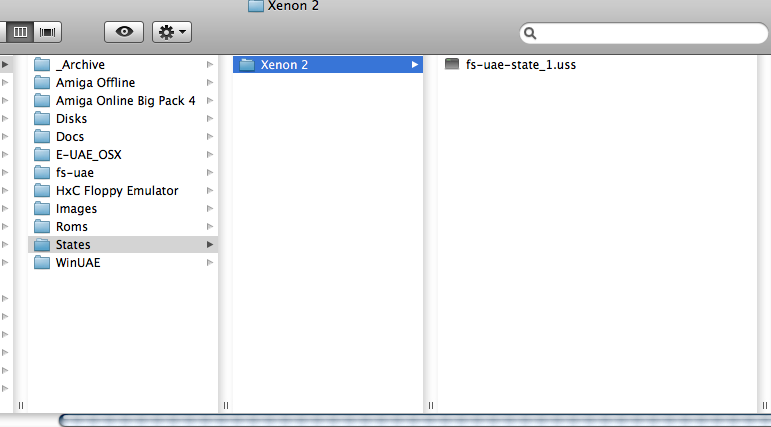Select the Disks folder icon
The width and height of the screenshot is (771, 427).
[42, 119]
